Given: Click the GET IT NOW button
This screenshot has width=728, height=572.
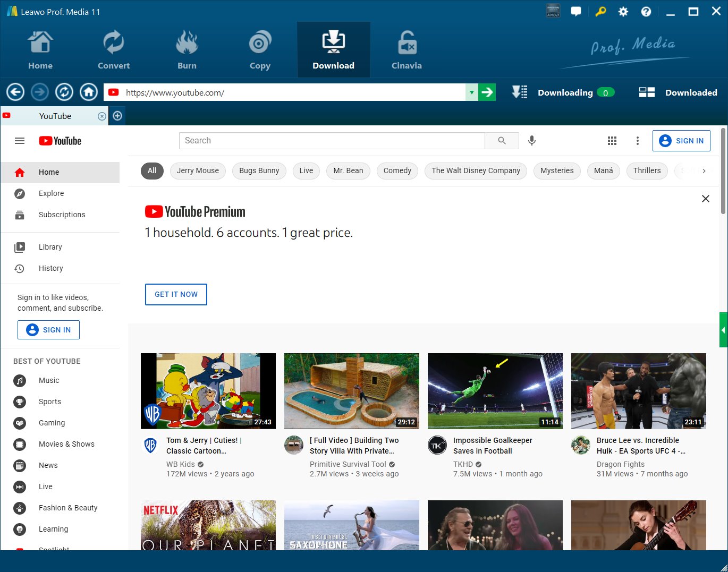Looking at the screenshot, I should point(176,294).
